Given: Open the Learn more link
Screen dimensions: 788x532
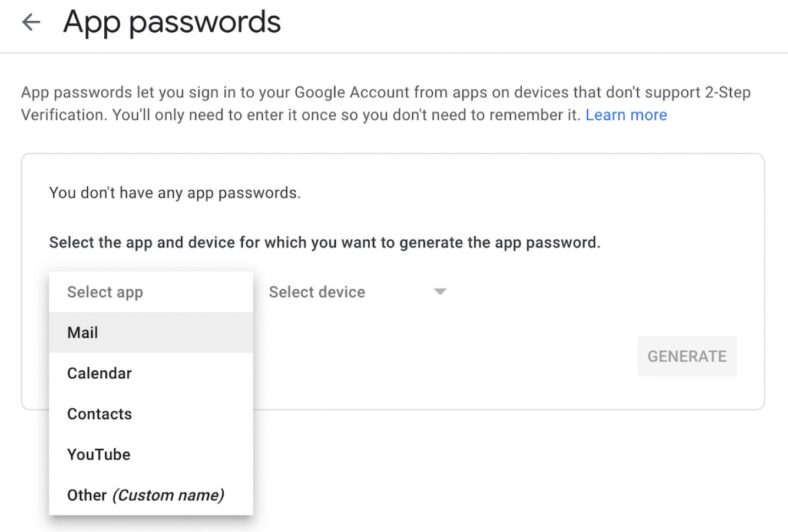Looking at the screenshot, I should click(x=626, y=115).
